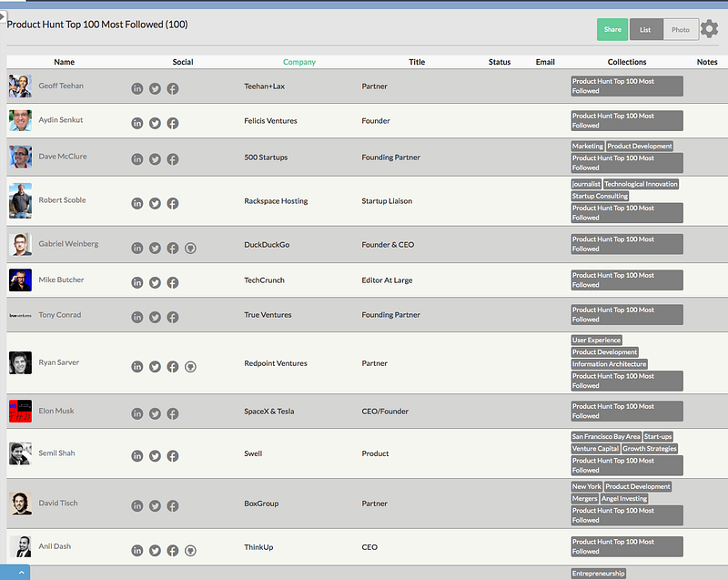Open Elon Musk's Facebook icon
The image size is (728, 580).
[x=173, y=413]
